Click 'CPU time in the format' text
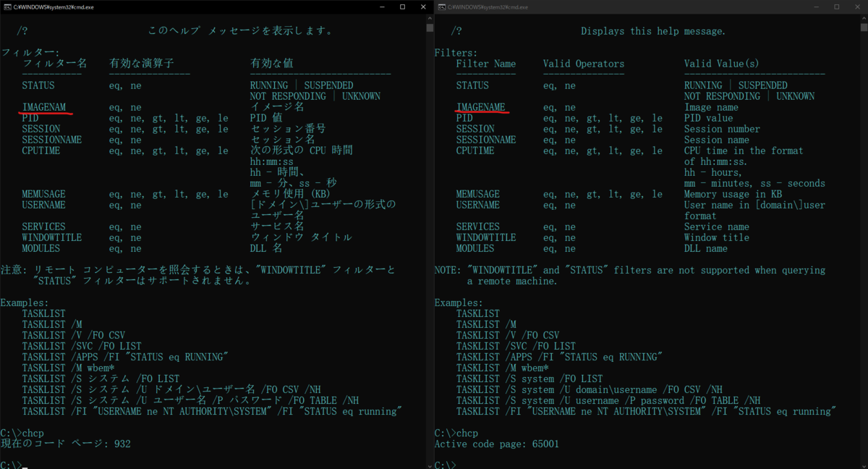 744,151
